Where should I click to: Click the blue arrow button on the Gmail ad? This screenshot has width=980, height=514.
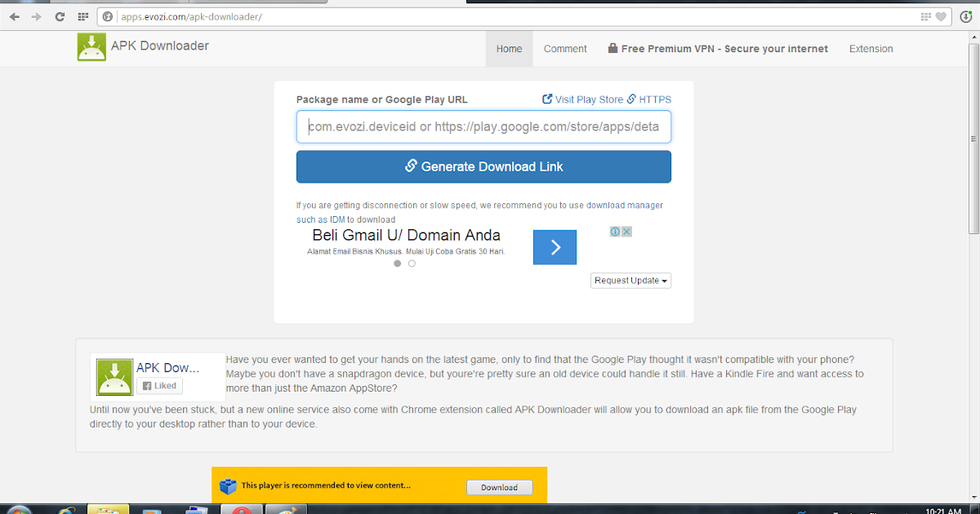pos(555,247)
